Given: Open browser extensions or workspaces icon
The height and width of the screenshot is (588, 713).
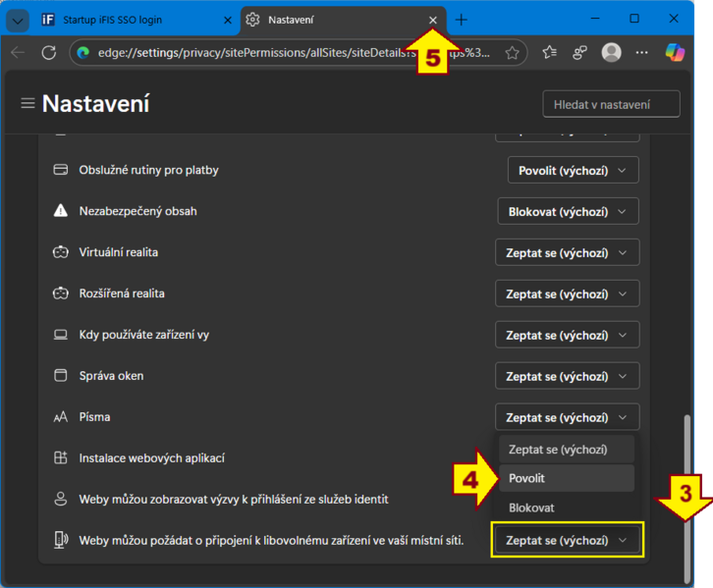Looking at the screenshot, I should coord(579,53).
